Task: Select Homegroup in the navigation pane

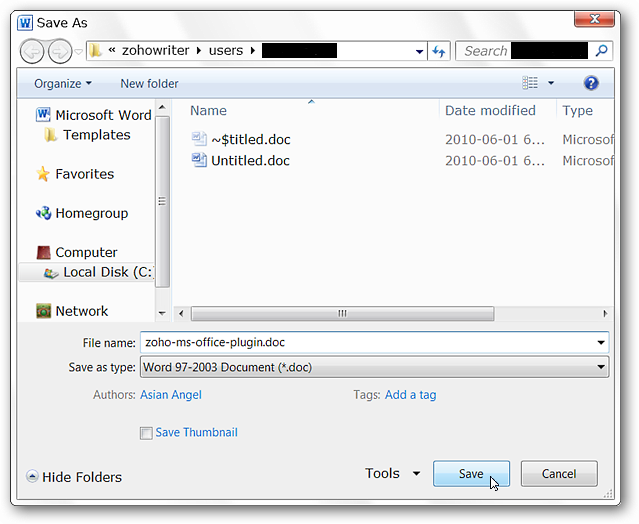Action: 92,213
